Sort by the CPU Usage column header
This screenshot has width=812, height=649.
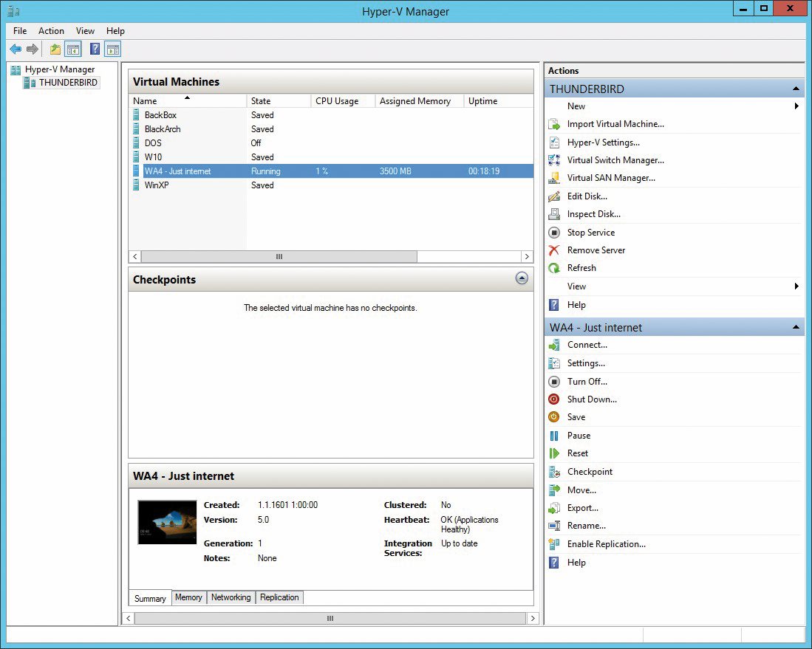343,101
